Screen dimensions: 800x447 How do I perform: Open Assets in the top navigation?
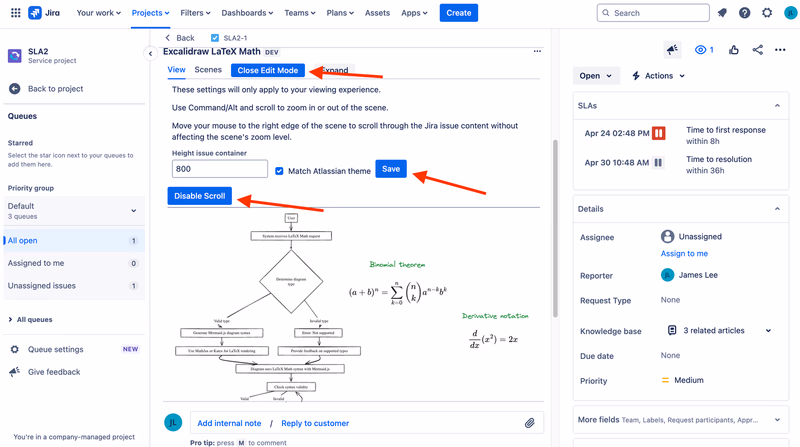(x=377, y=13)
